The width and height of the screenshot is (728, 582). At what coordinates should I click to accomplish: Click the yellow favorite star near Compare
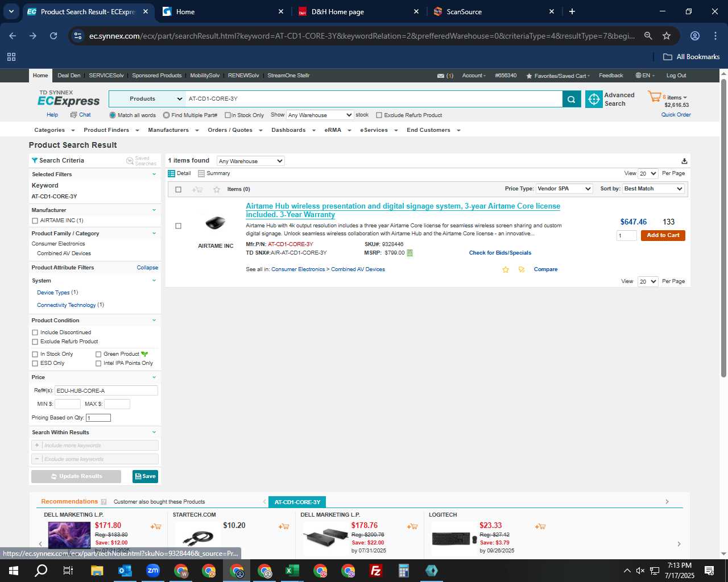pyautogui.click(x=506, y=269)
